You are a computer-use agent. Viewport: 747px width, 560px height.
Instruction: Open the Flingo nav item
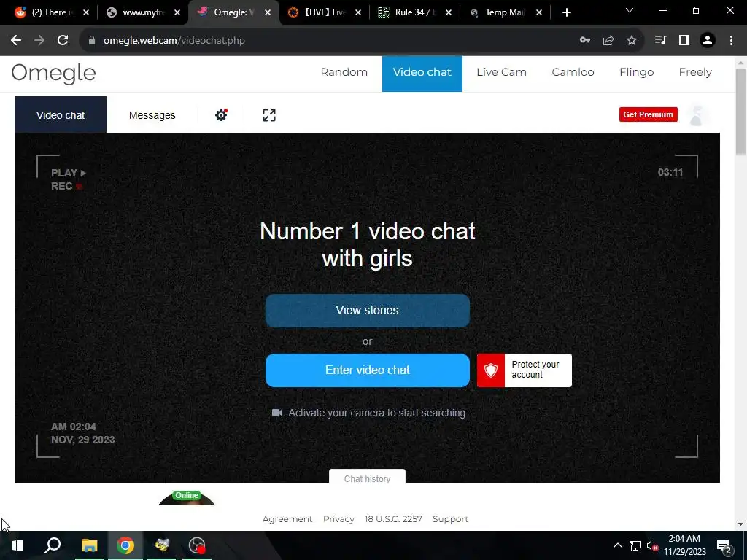(x=636, y=72)
